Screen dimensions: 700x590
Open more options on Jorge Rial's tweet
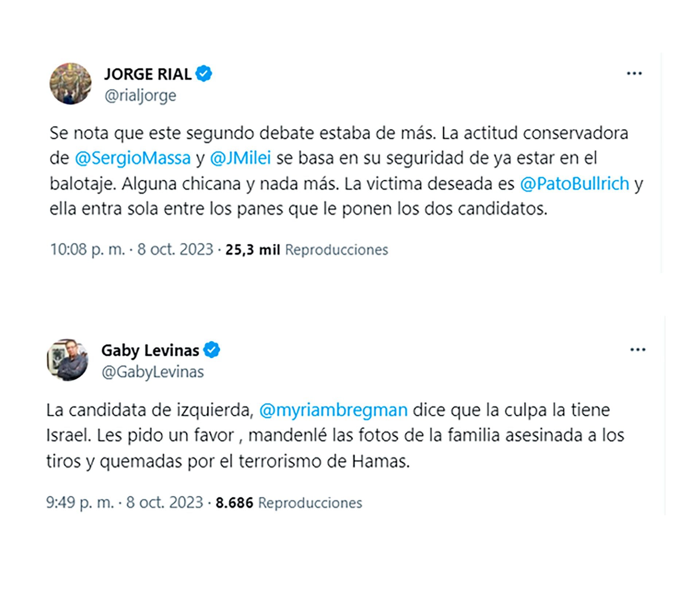tap(634, 74)
